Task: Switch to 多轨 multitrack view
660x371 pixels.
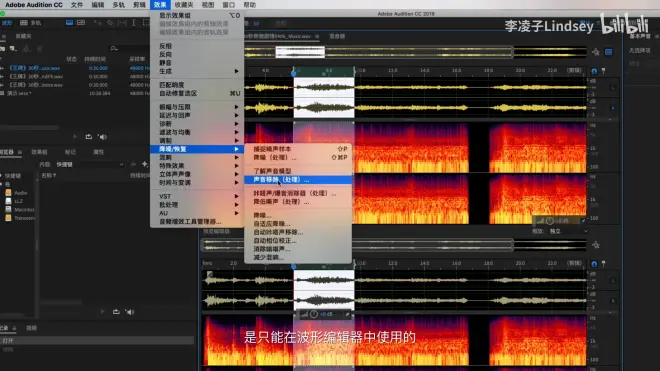Action: (x=31, y=23)
